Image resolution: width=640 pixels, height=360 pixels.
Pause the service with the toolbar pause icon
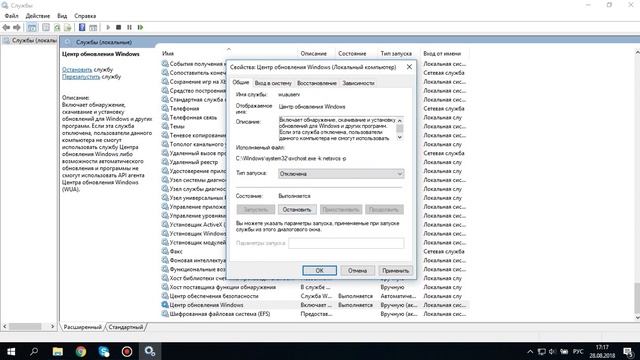coord(129,27)
